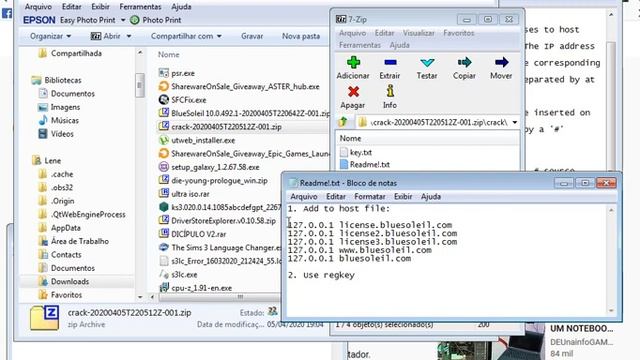Open the 7-Zip Visualizar menu
This screenshot has height=360, width=640.
tap(419, 33)
